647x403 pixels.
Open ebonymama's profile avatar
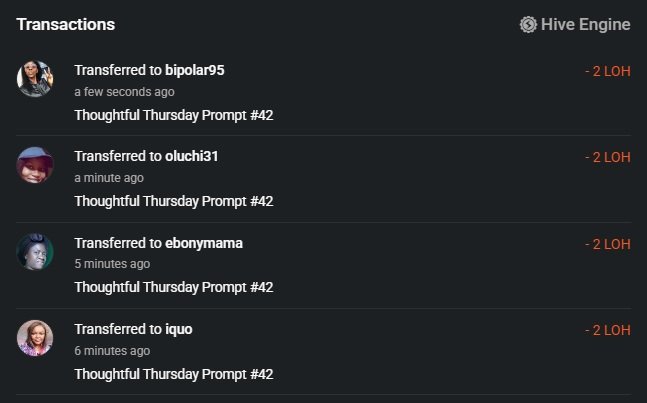35,252
